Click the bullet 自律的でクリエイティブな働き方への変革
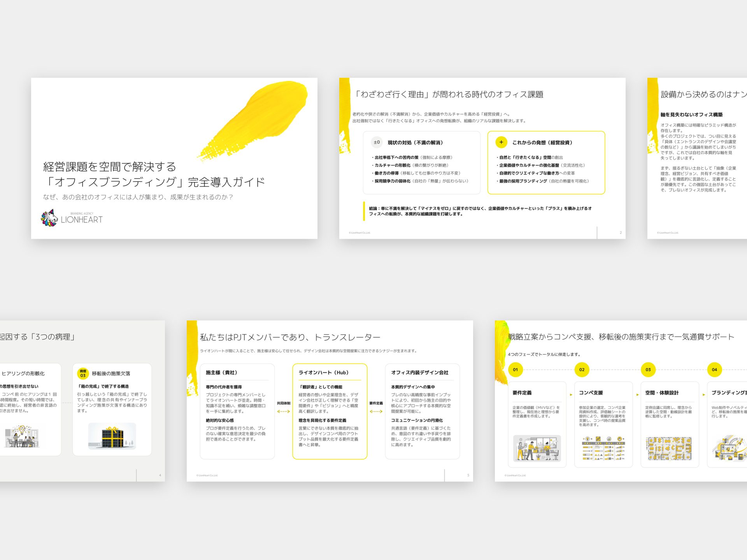Viewport: 747px width, 560px height. click(x=535, y=173)
